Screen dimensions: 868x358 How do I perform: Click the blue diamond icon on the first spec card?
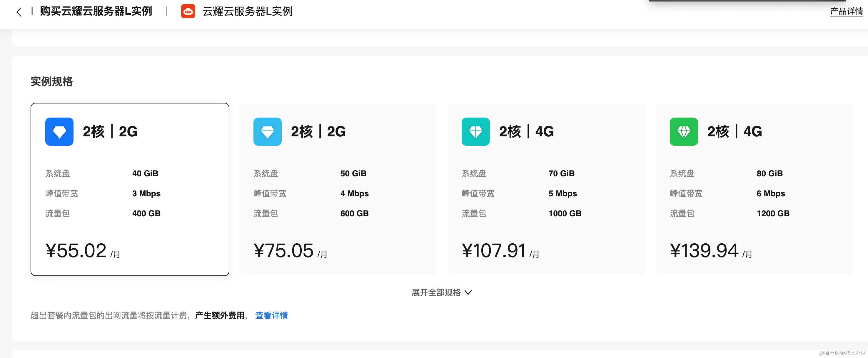coord(59,132)
